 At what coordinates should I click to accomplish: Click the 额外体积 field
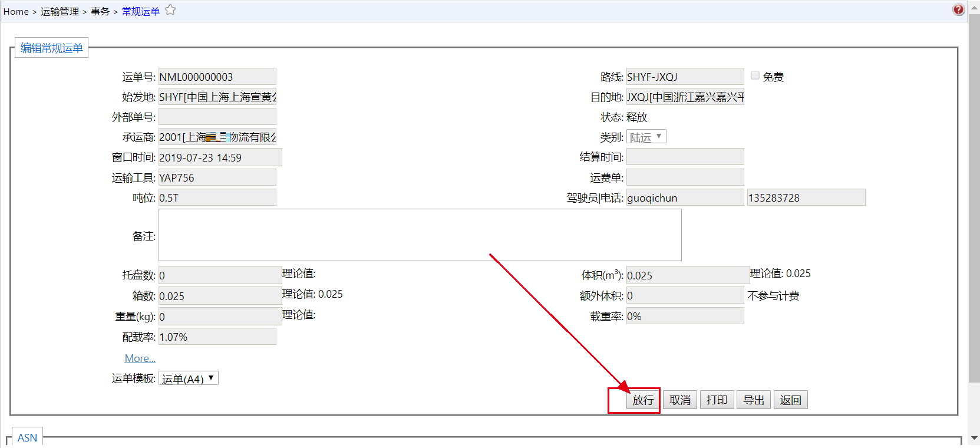click(x=685, y=295)
